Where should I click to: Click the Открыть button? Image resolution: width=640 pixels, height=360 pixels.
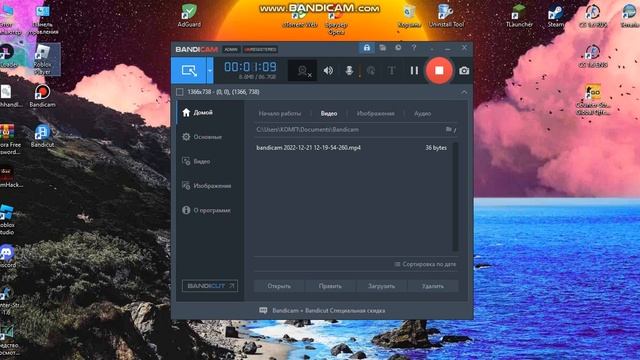coord(279,286)
